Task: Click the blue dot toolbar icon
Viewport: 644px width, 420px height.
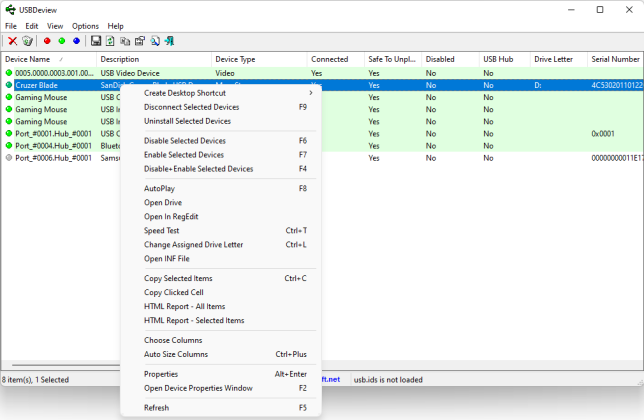Action: click(76, 41)
